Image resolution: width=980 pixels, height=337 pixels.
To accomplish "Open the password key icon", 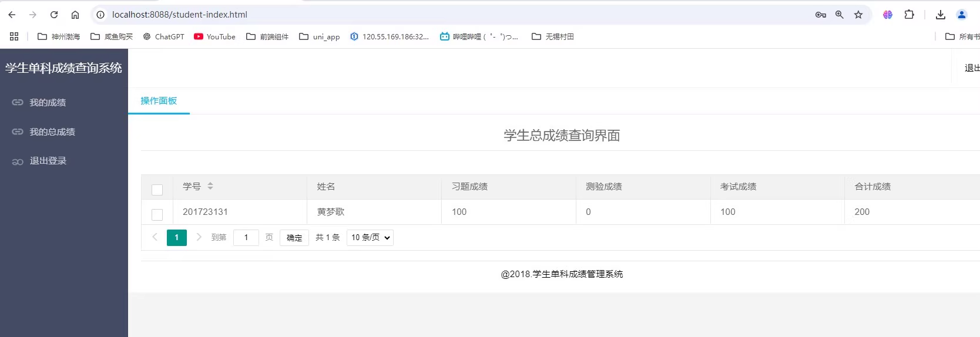I will click(x=821, y=15).
